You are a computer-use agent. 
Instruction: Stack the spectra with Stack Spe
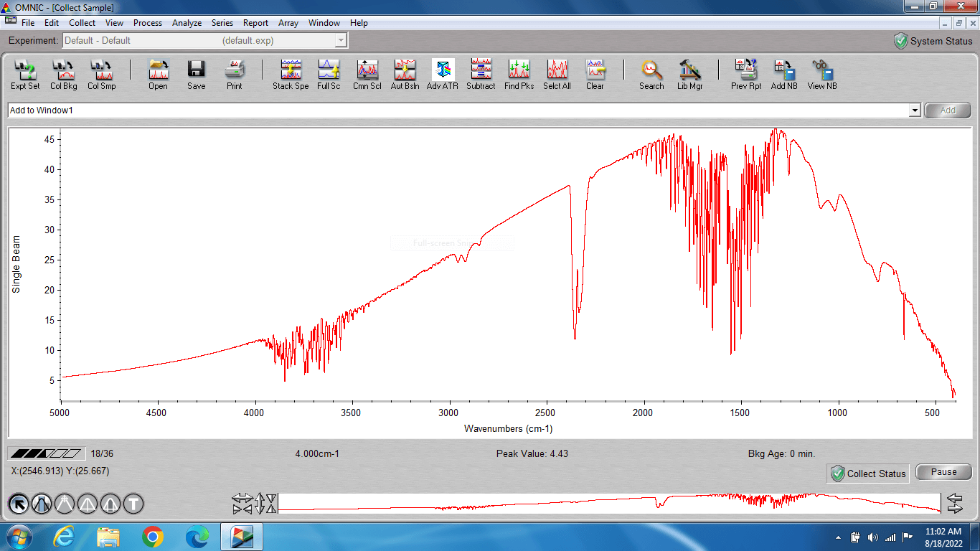[x=291, y=74]
